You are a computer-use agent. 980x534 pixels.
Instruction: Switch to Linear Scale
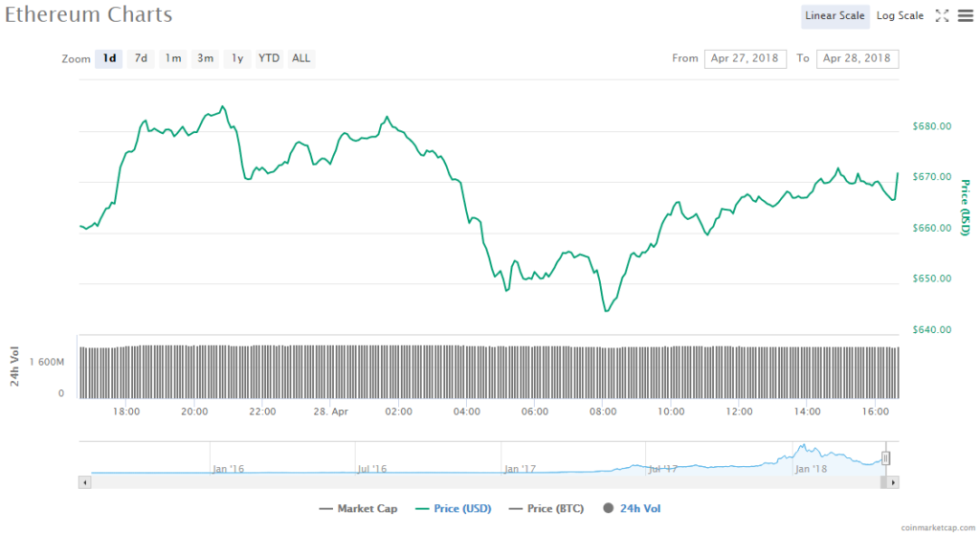(x=835, y=15)
